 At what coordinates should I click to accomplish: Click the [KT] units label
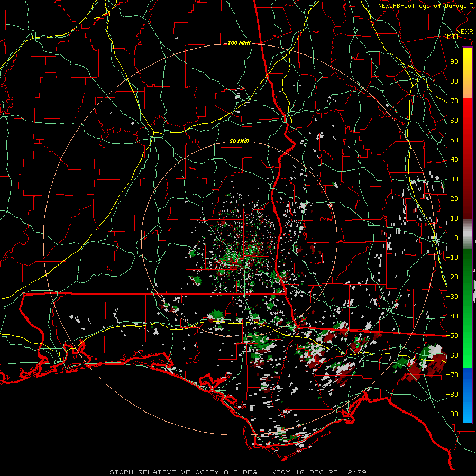coord(451,36)
